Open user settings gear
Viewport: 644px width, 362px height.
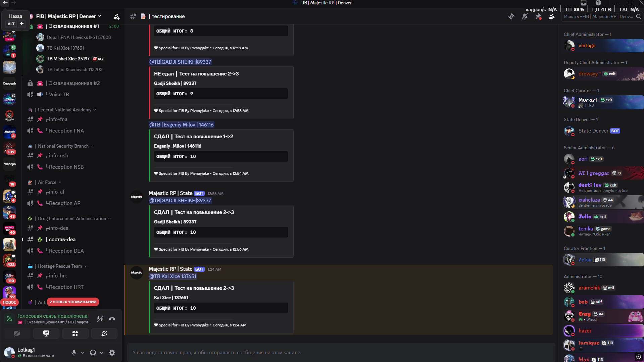112,353
